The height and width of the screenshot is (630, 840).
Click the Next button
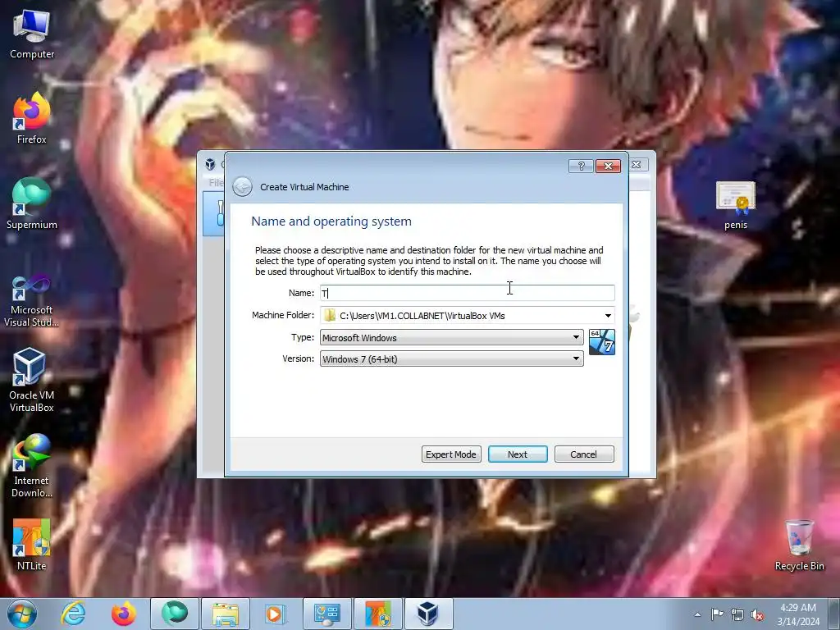click(x=518, y=454)
